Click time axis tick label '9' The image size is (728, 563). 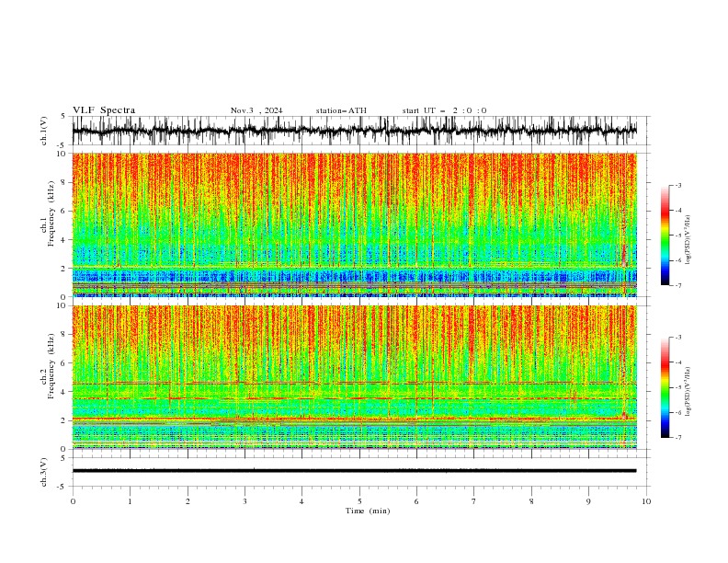pos(588,501)
